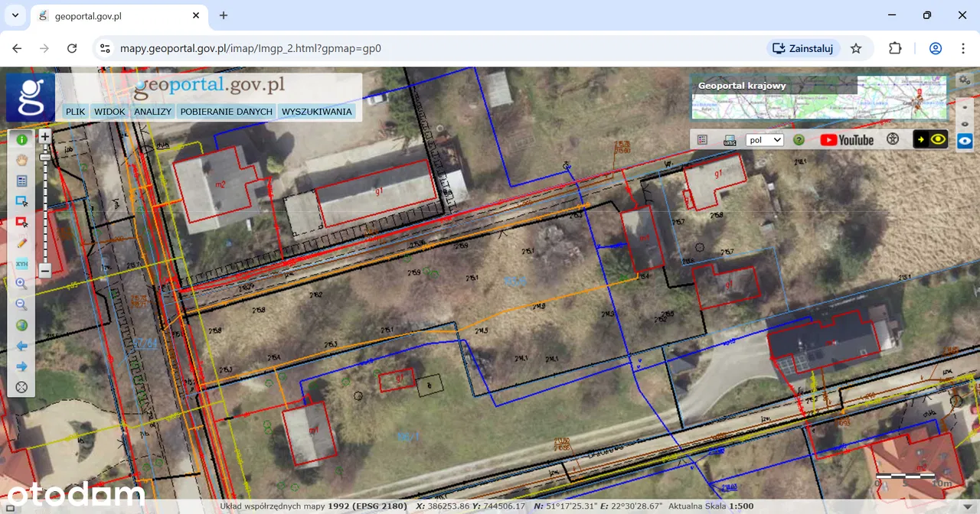This screenshot has height=514, width=980.
Task: Select the red rectangle selection tool
Action: point(21,222)
